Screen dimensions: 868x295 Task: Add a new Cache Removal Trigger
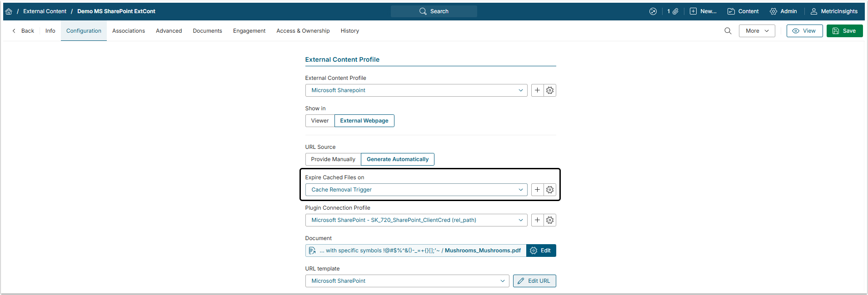(537, 190)
